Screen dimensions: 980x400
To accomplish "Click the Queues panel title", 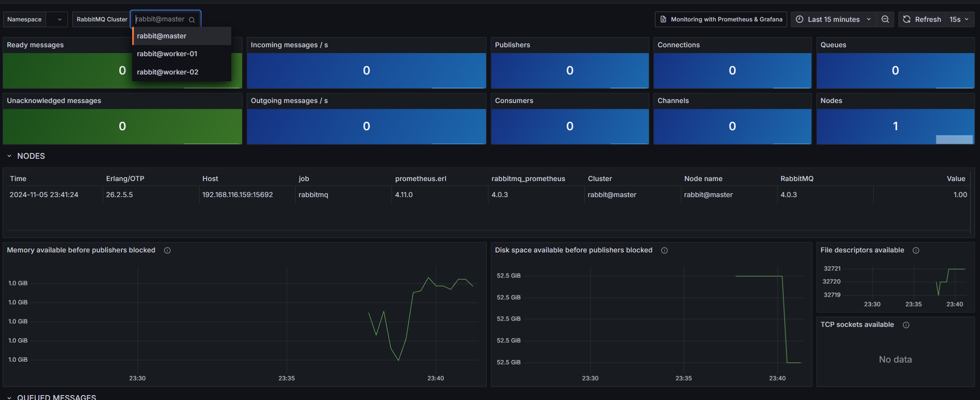I will coord(833,45).
